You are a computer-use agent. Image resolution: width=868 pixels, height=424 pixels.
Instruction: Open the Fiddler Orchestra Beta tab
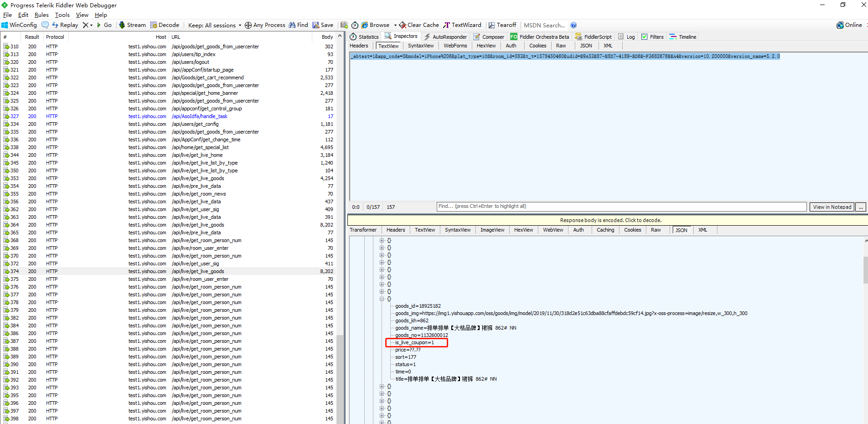[x=540, y=37]
